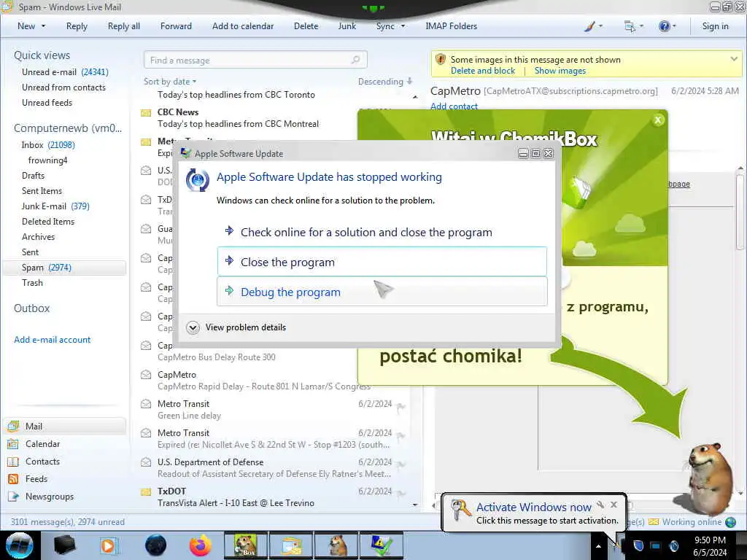Choose Check online for a solution option
Viewport: 747px width, 560px height.
[x=382, y=233]
